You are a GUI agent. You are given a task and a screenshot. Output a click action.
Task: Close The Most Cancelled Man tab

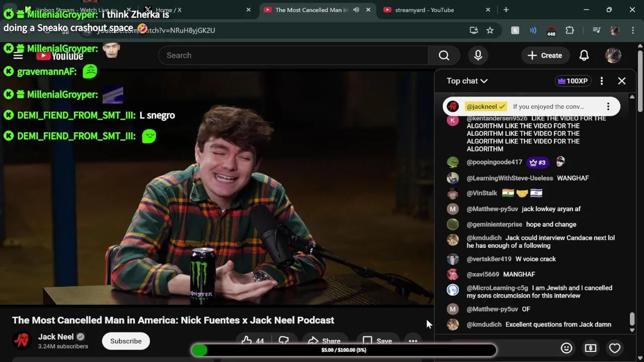tap(368, 10)
